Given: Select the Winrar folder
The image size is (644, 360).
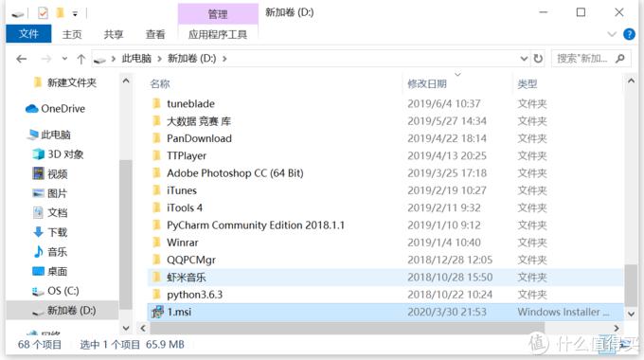Looking at the screenshot, I should tap(183, 243).
